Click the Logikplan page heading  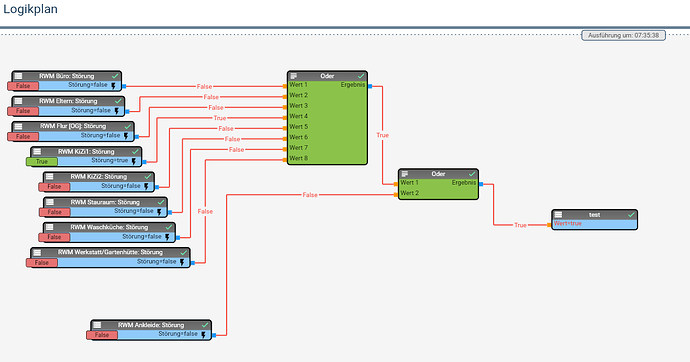30,9
